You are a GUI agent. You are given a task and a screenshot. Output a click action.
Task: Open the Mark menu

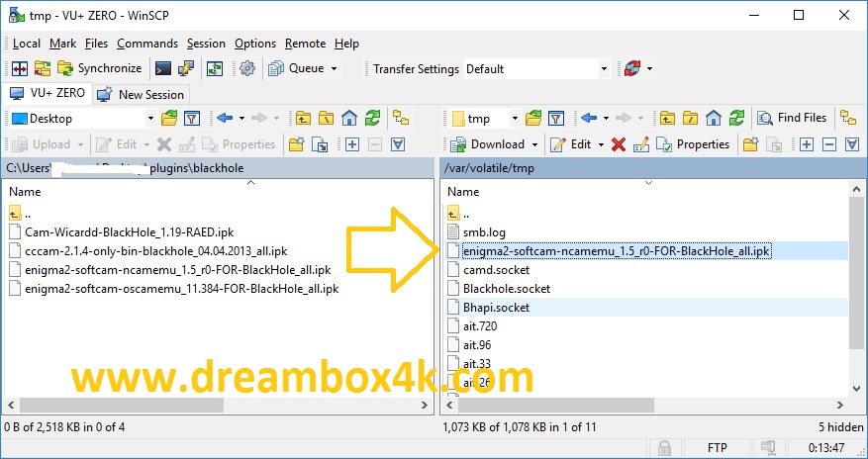point(63,44)
